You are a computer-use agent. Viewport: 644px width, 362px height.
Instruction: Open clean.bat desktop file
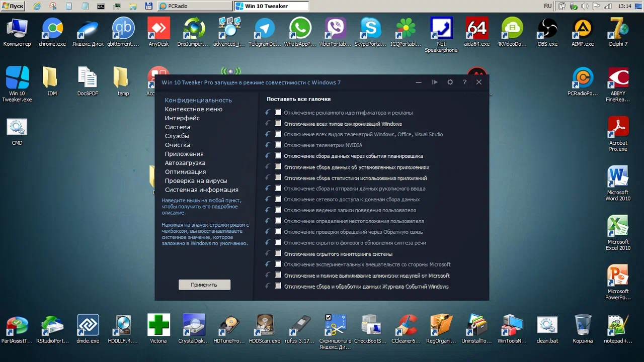[x=547, y=329]
